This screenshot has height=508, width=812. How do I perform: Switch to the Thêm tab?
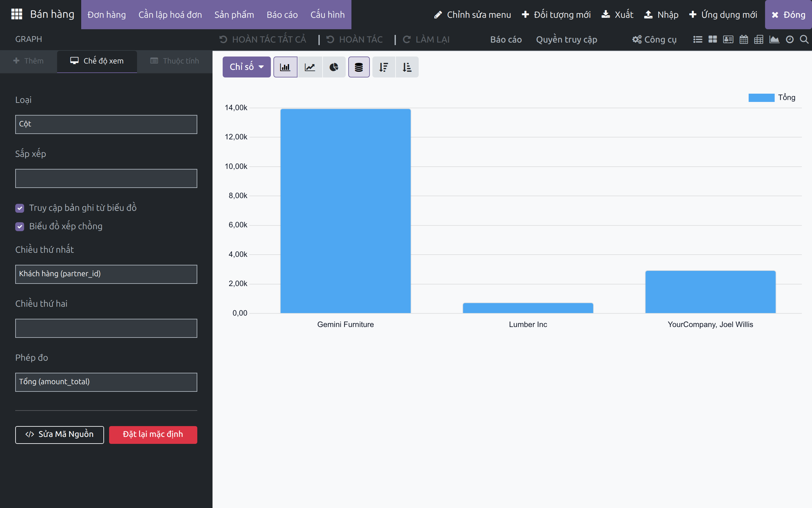[29, 61]
